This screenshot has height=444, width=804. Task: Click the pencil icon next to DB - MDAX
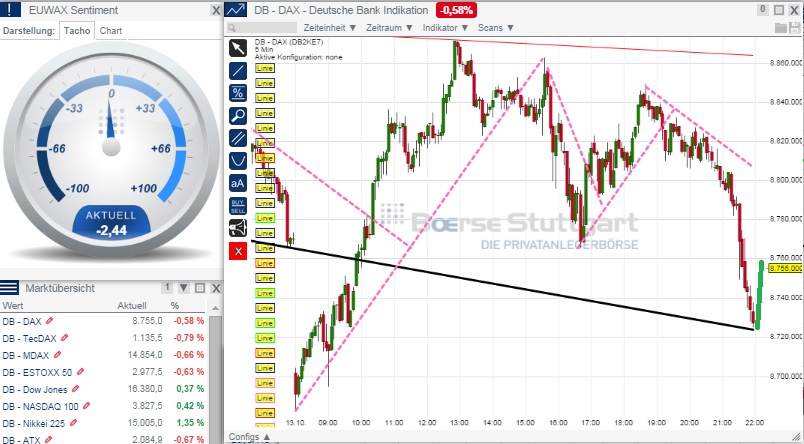(57, 354)
